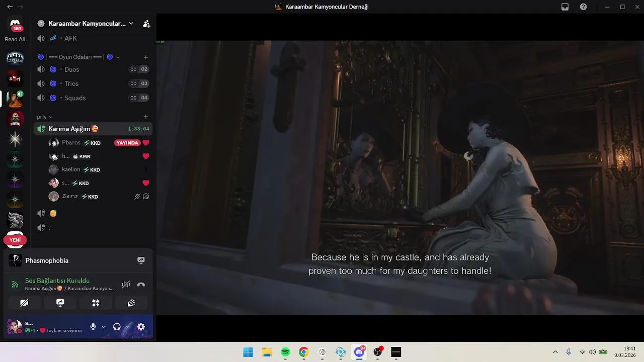This screenshot has width=644, height=362.
Task: Toggle headphone deafen
Action: [117, 327]
